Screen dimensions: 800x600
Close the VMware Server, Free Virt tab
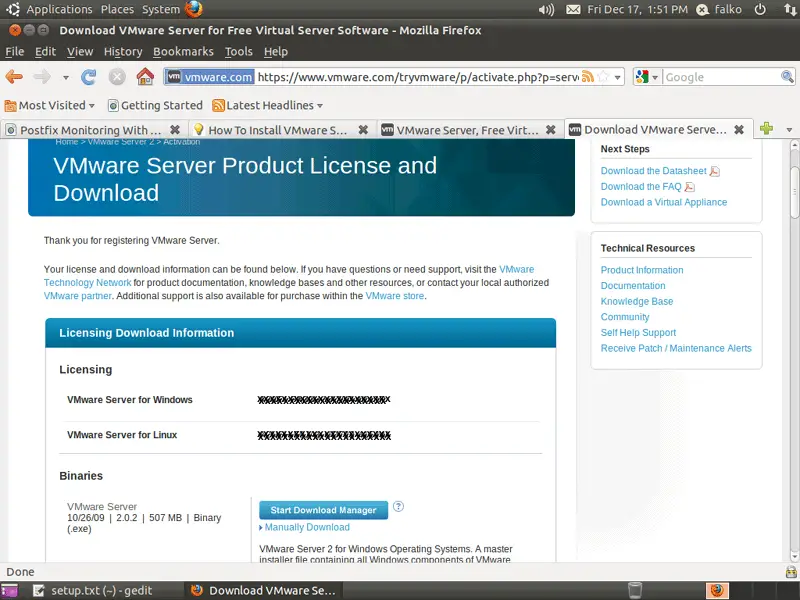click(551, 130)
